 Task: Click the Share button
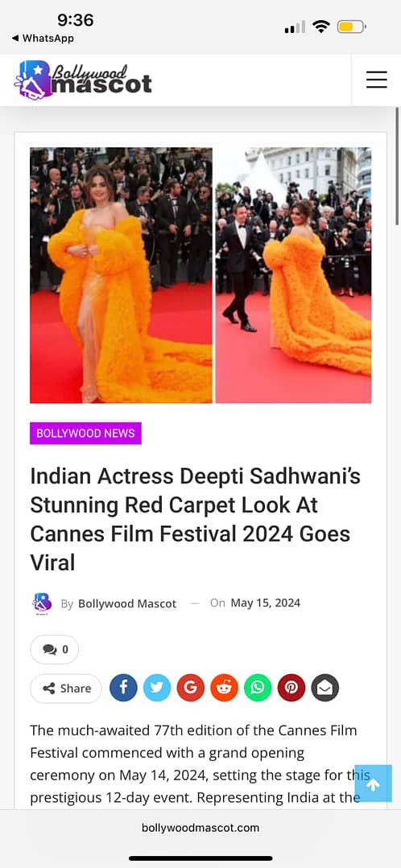66,688
